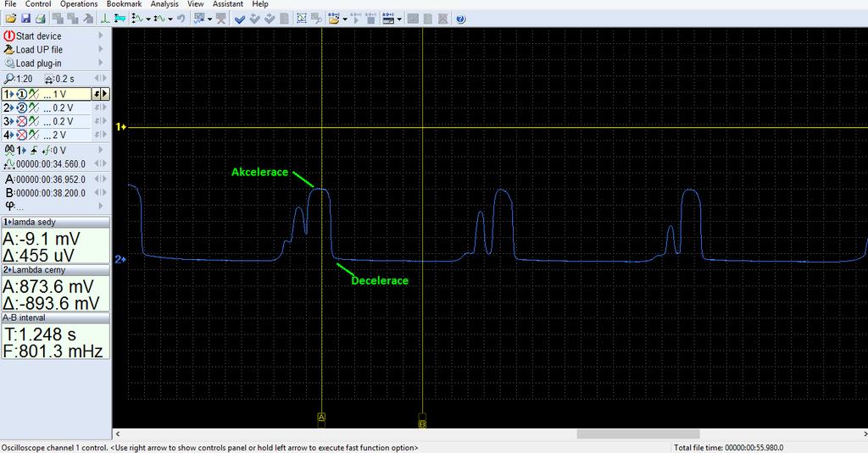Expand the phase φ row arrow
868x453 pixels.
(101, 206)
